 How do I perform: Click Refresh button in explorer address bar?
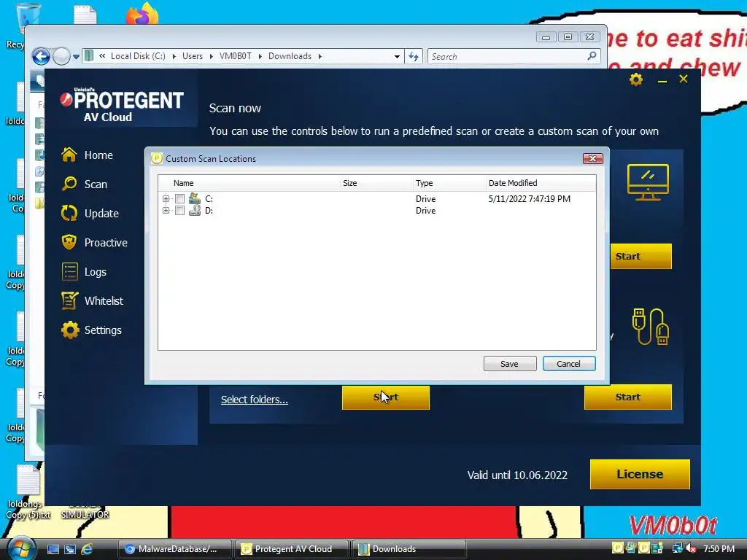click(414, 57)
